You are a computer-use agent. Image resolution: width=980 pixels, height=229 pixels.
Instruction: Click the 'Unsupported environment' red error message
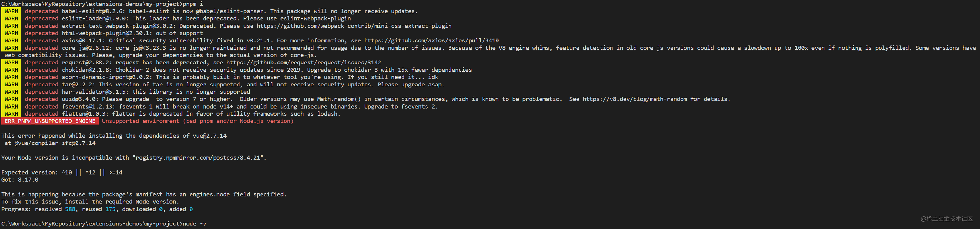(198, 121)
